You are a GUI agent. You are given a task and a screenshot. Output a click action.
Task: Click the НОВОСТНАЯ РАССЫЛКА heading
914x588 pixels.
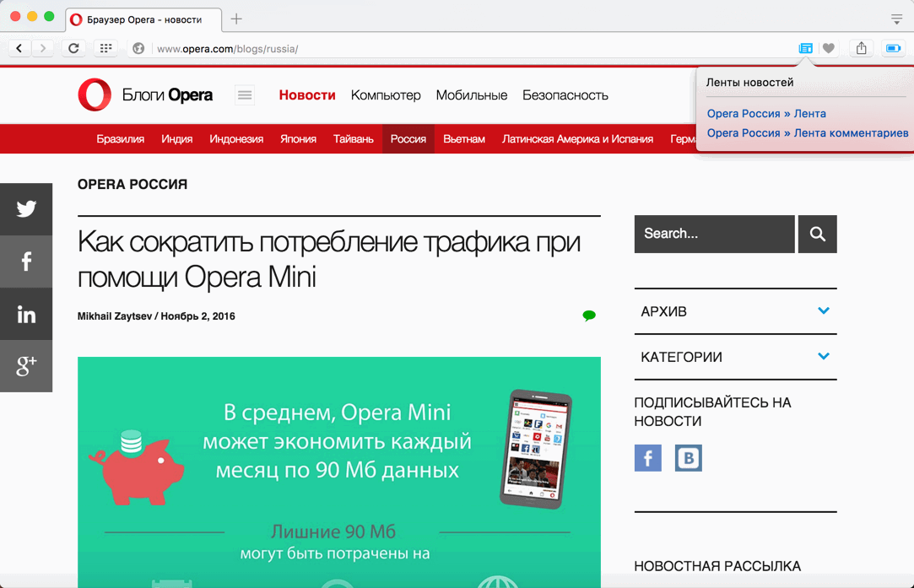pos(717,566)
